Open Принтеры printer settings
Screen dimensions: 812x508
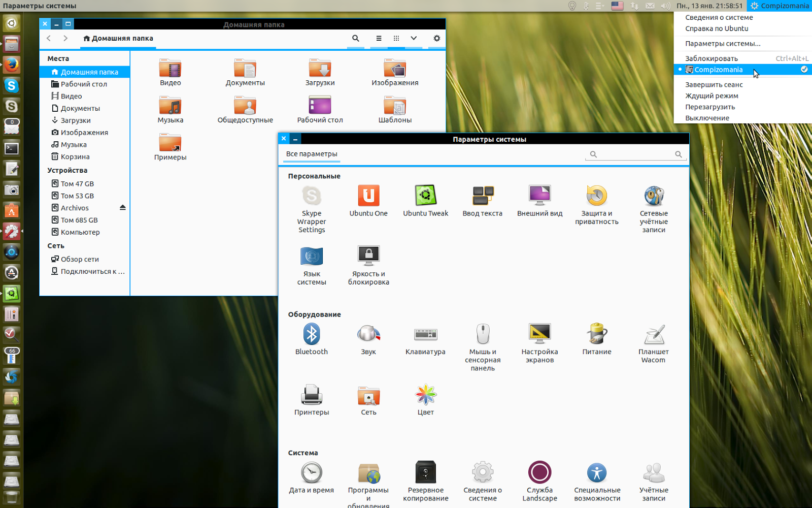pos(312,400)
